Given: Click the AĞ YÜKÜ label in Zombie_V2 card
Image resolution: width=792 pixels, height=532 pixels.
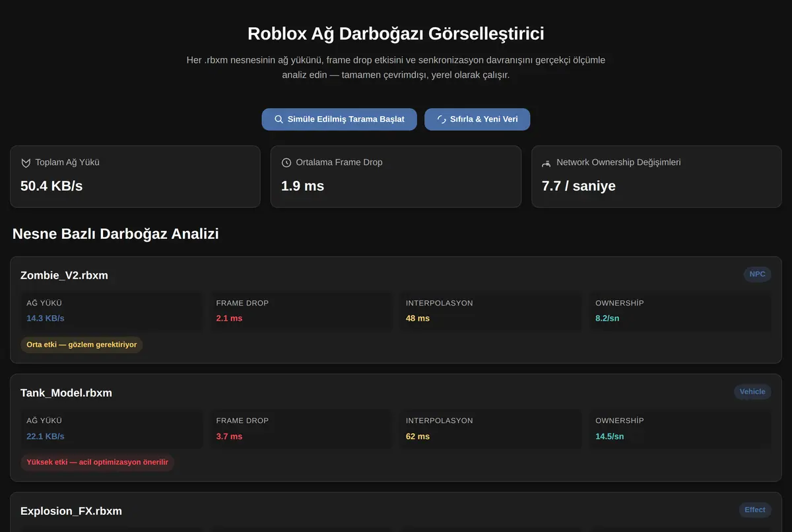Looking at the screenshot, I should pos(44,303).
